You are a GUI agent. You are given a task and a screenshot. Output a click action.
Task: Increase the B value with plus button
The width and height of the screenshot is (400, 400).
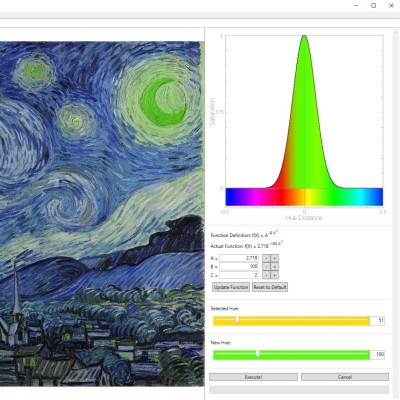point(274,267)
